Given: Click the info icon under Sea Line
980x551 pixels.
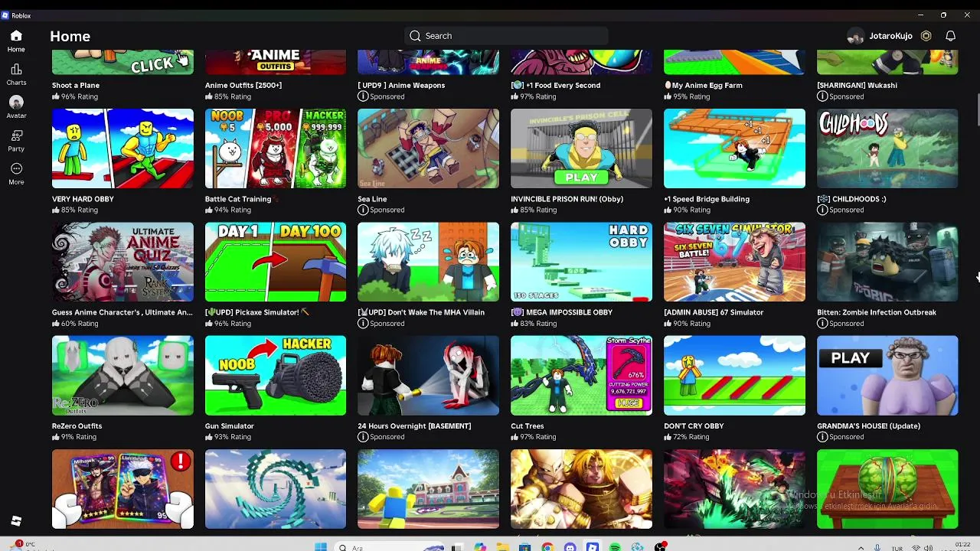Looking at the screenshot, I should tap(363, 210).
